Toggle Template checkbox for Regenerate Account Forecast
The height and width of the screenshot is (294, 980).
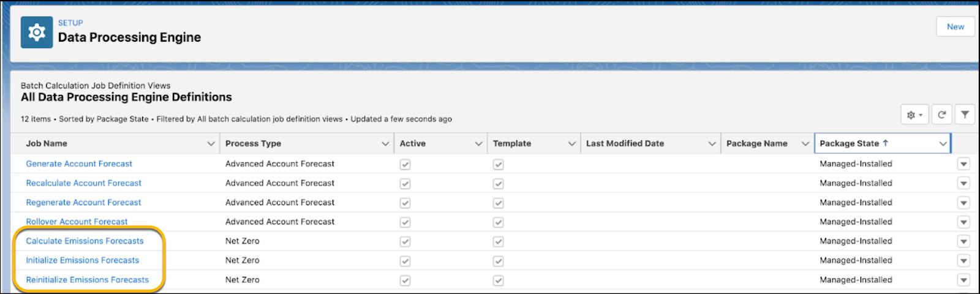tap(498, 203)
